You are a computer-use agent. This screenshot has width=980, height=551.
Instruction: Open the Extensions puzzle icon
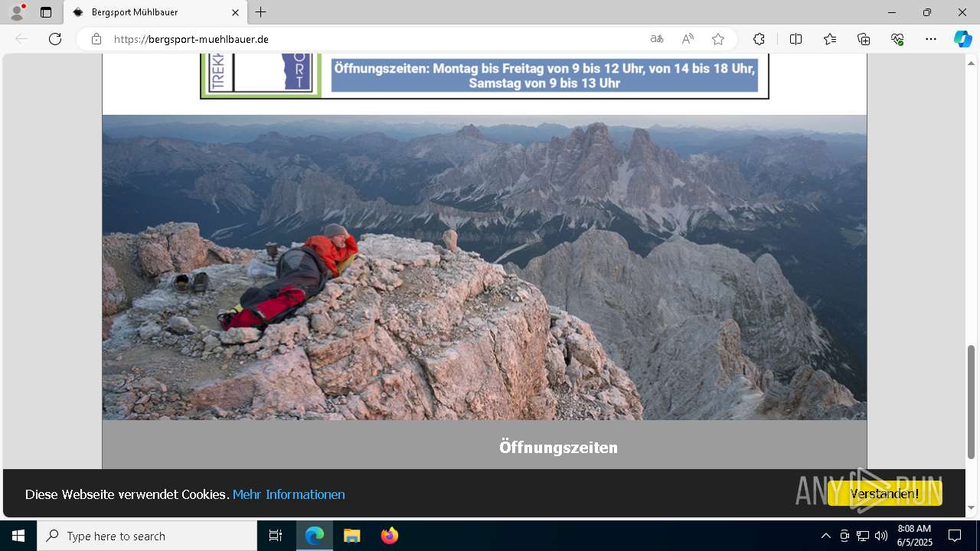[759, 39]
